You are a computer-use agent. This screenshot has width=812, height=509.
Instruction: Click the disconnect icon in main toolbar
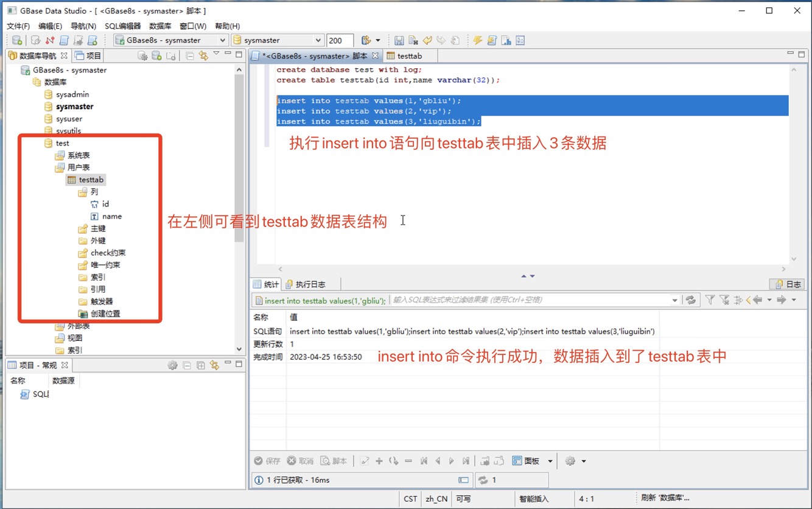tap(50, 40)
